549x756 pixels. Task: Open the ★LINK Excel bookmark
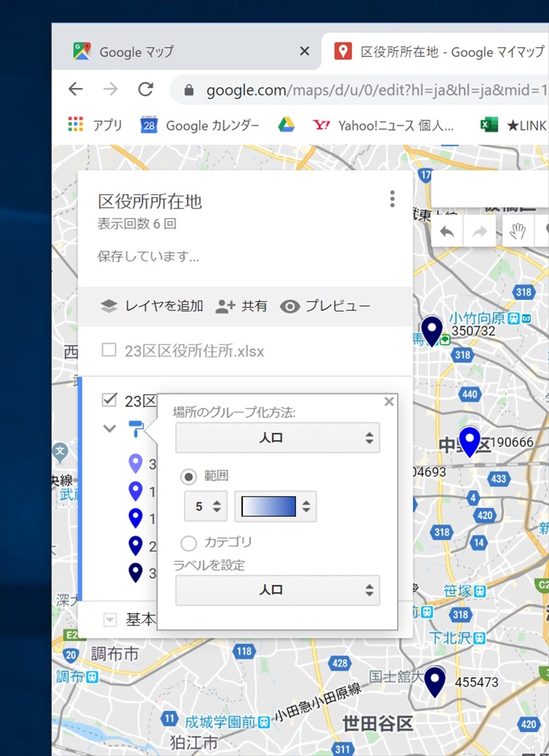click(x=514, y=126)
